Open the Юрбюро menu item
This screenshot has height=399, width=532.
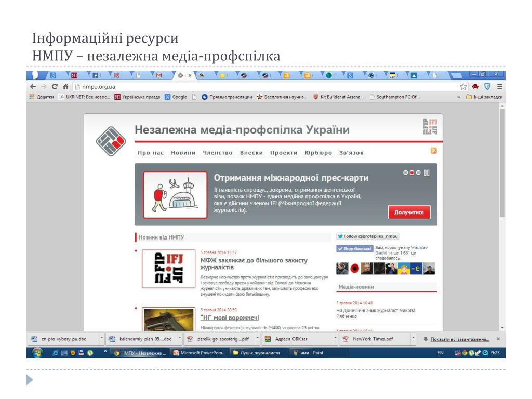pyautogui.click(x=318, y=153)
